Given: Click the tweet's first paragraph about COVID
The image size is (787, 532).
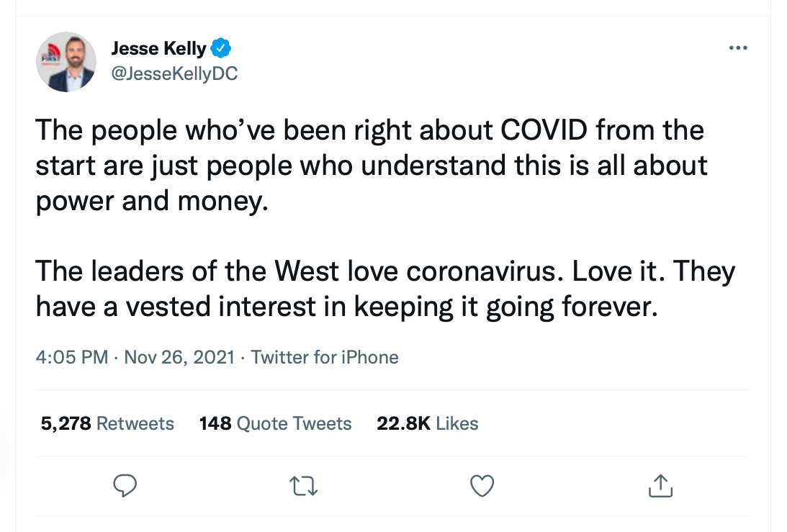Looking at the screenshot, I should click(x=371, y=166).
